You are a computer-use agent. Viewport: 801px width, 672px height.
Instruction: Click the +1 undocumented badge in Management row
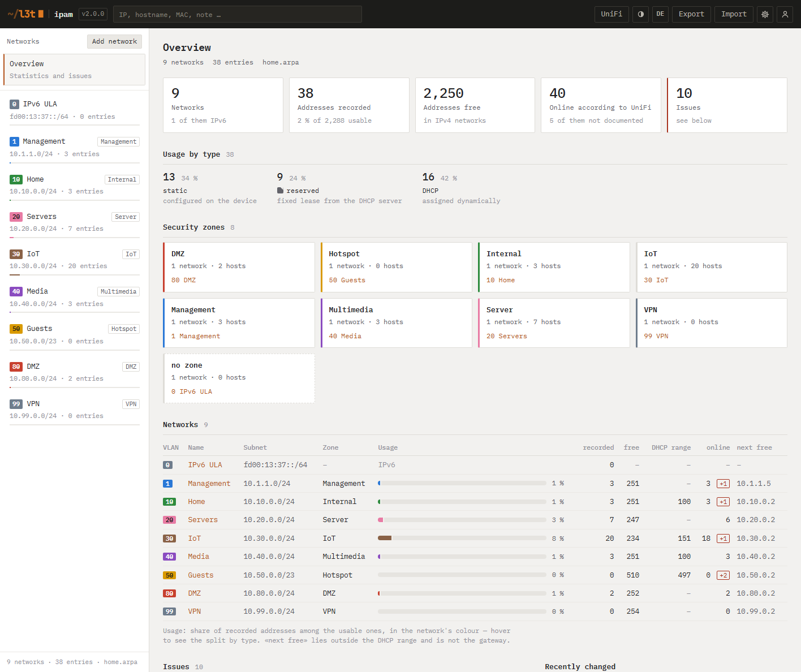coord(723,484)
